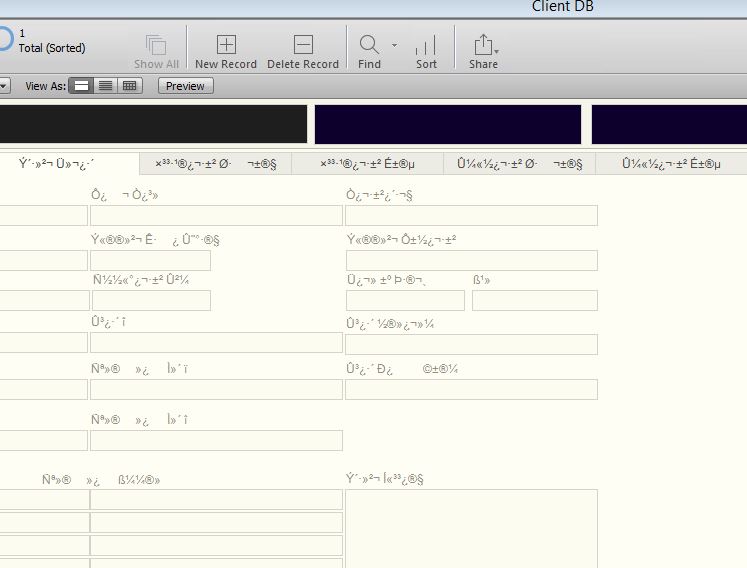Viewport: 747px width, 568px height.
Task: Click the Delete Record icon
Action: coord(303,45)
